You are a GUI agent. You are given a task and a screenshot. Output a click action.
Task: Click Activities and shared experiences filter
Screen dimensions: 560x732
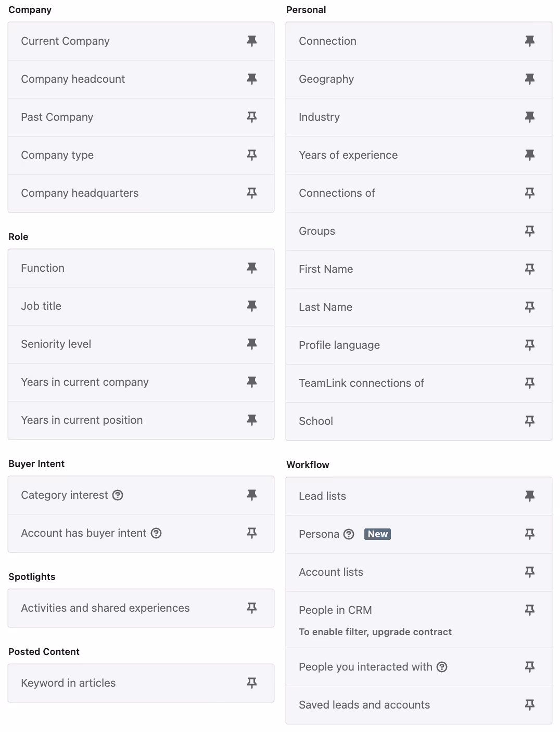coord(141,608)
